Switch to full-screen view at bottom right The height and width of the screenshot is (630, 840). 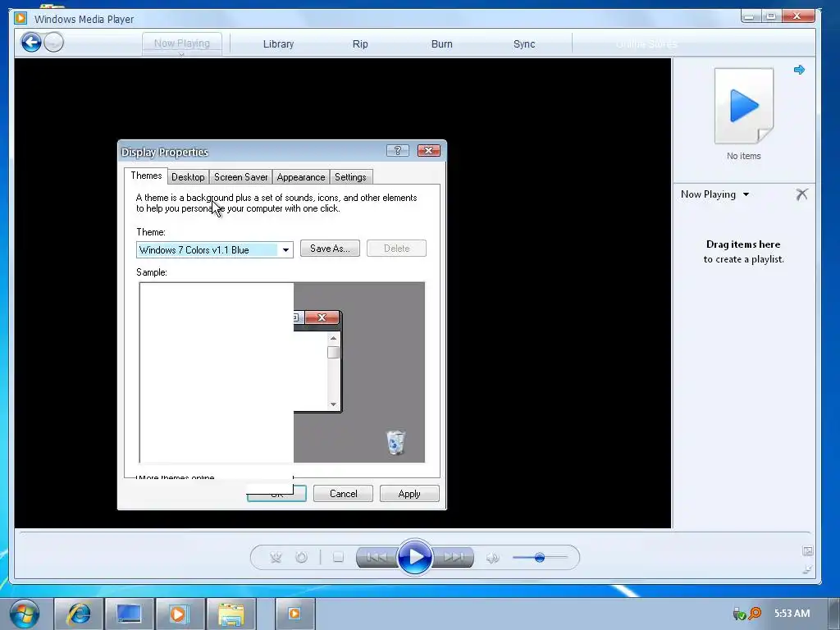tap(808, 550)
